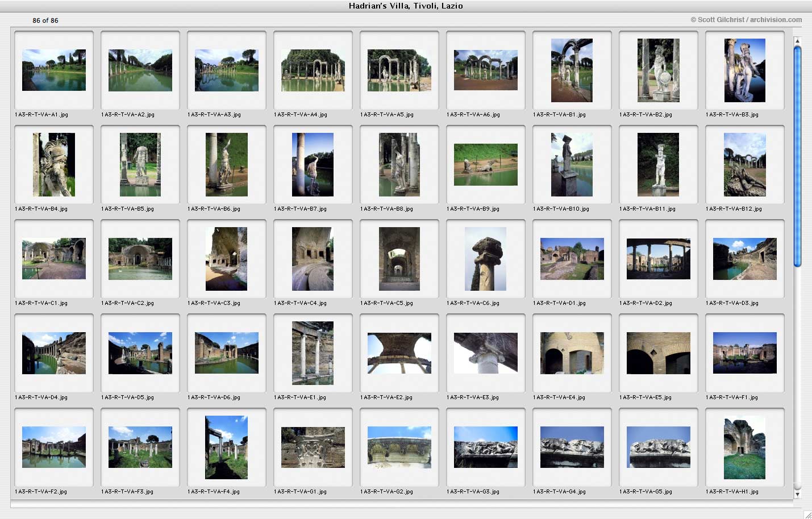
Task: Open thumbnail 1A3-R-T-VA-A3.jpg
Action: pos(227,70)
